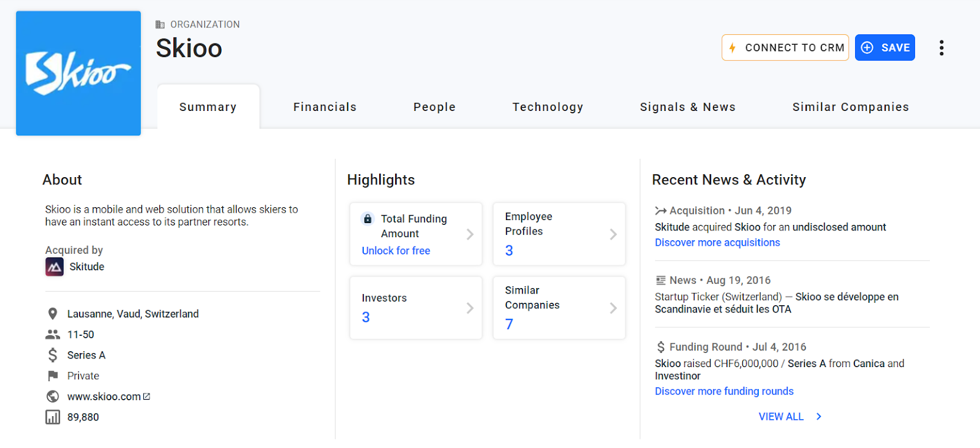980x448 pixels.
Task: Switch to the Similar Companies tab
Action: [x=850, y=107]
